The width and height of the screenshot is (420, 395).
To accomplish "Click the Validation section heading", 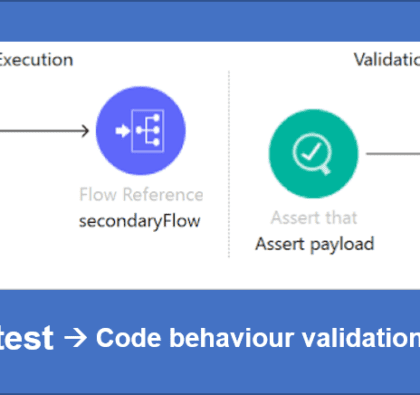I will click(x=387, y=60).
